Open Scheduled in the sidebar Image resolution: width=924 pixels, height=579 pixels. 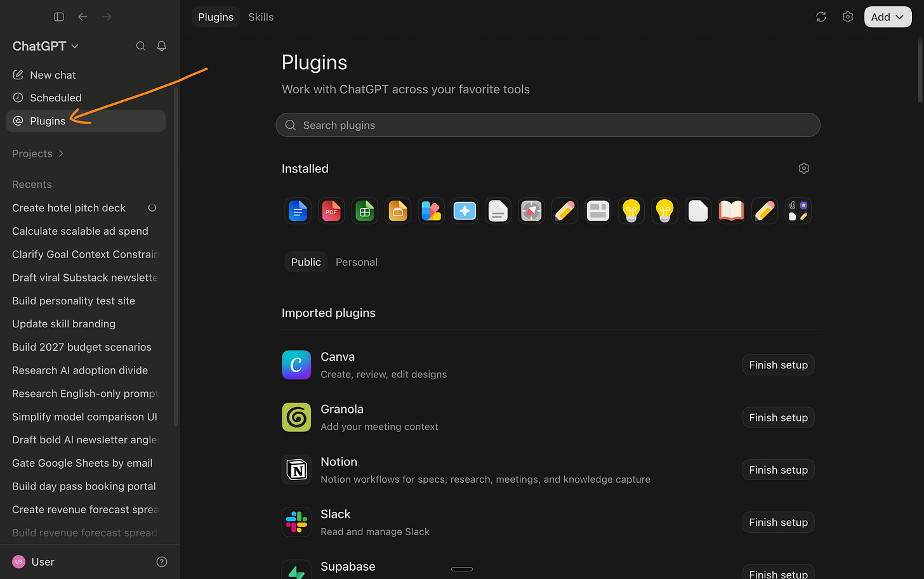point(86,98)
